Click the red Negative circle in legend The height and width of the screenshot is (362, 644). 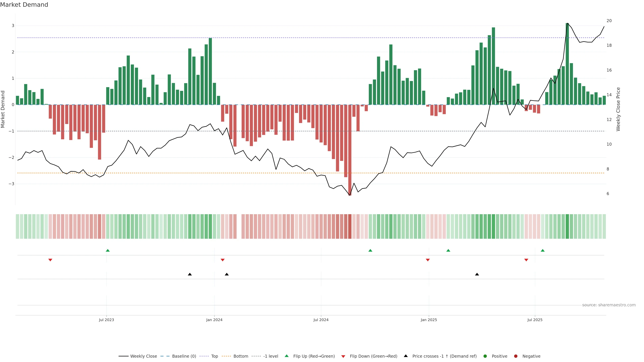click(516, 356)
